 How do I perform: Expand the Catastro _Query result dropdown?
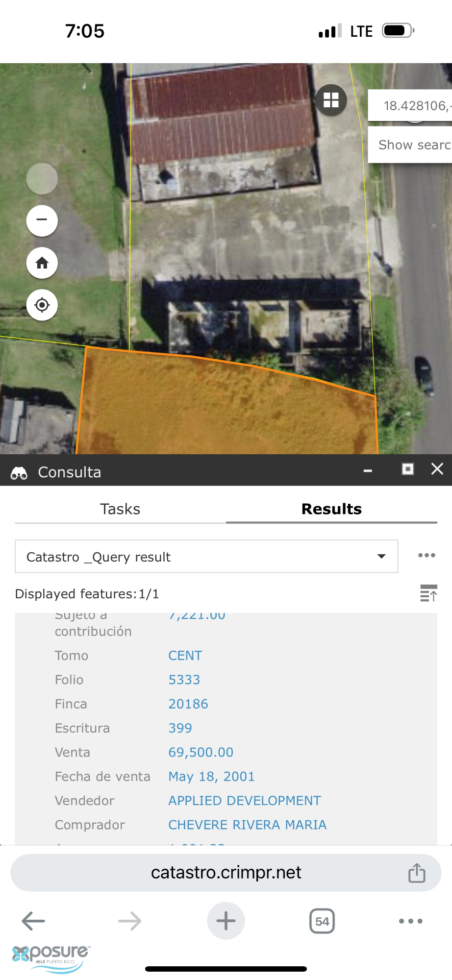(206, 557)
